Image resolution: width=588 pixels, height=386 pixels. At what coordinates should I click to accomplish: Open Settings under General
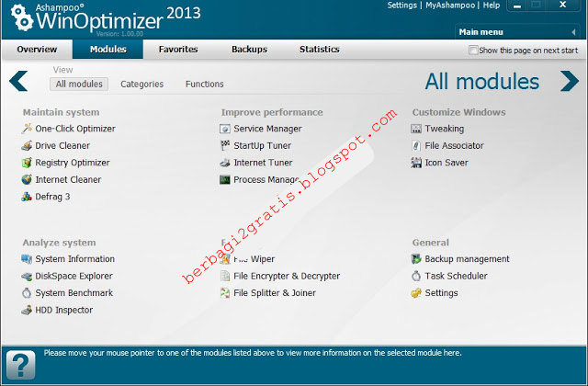(x=441, y=293)
